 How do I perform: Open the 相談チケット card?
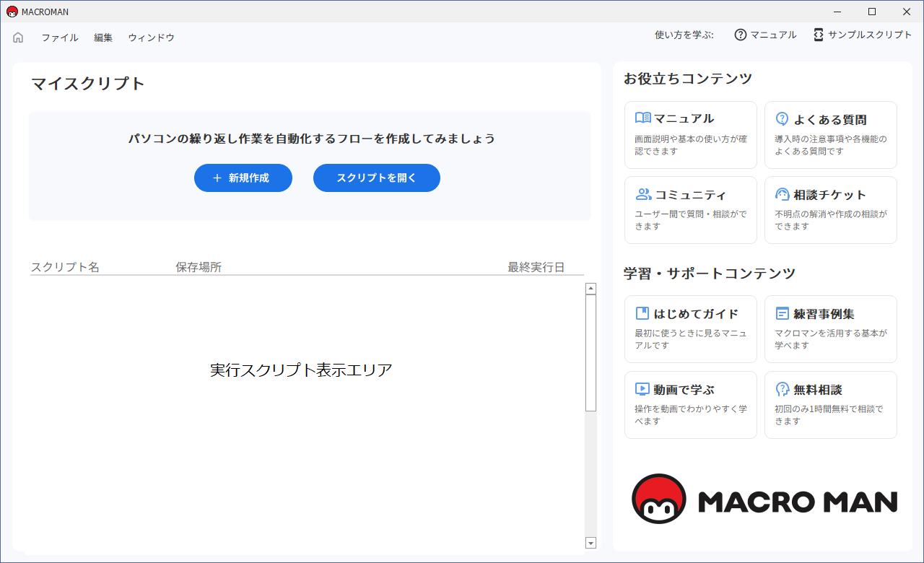coord(831,210)
